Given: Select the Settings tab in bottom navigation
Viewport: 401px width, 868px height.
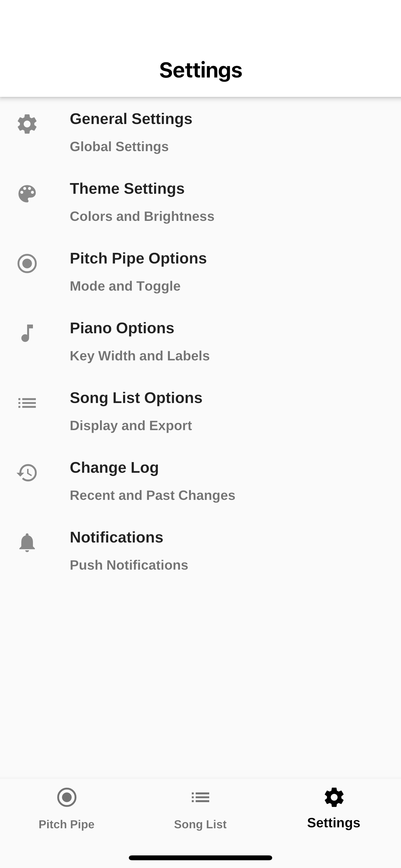Looking at the screenshot, I should click(334, 809).
